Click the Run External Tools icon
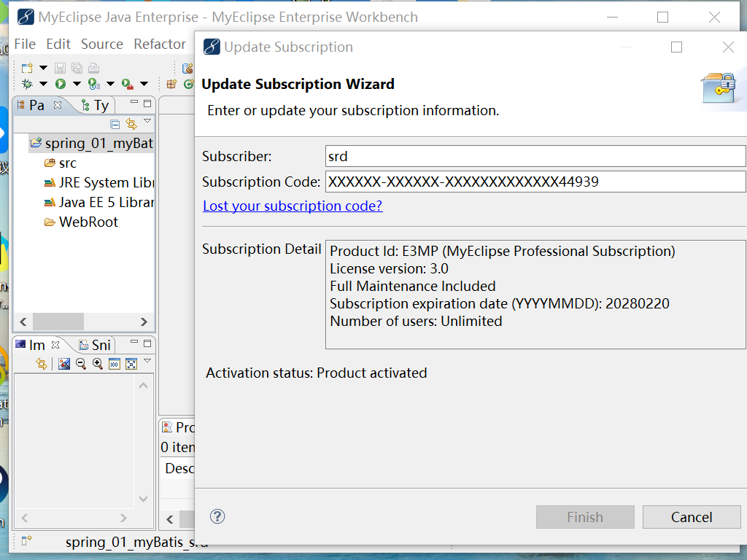747x560 pixels. tap(127, 85)
